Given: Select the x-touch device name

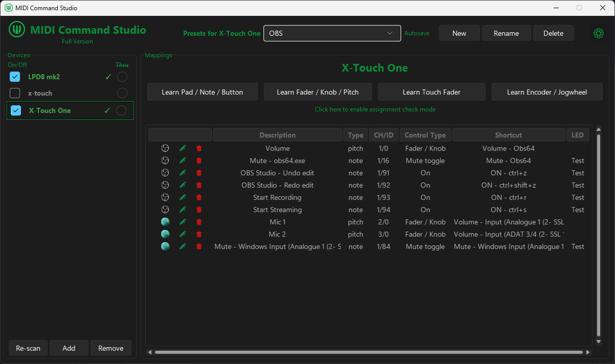Looking at the screenshot, I should click(x=40, y=93).
